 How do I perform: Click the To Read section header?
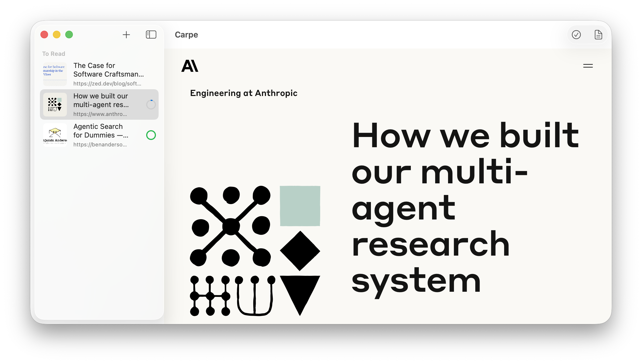tap(54, 54)
